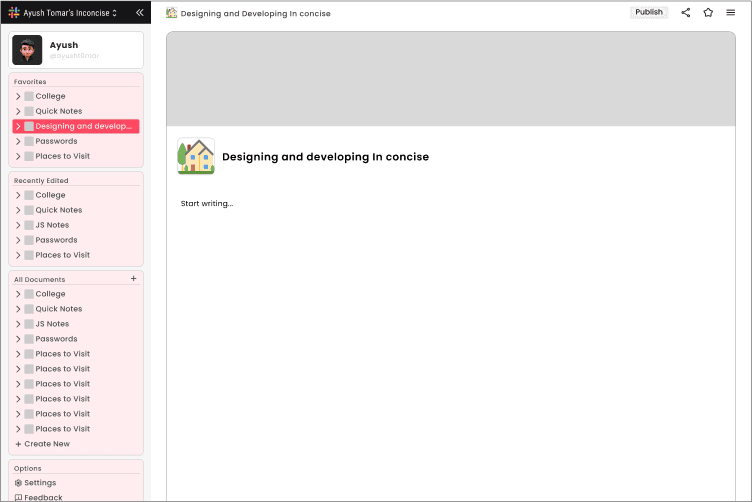Image resolution: width=752 pixels, height=502 pixels.
Task: Click the colorful workspace logo icon
Action: pos(14,13)
